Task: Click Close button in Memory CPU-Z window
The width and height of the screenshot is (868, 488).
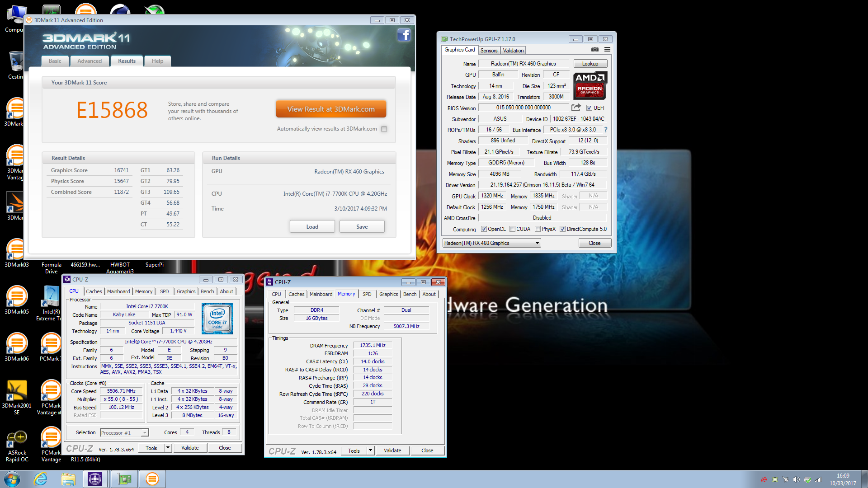Action: coord(427,450)
